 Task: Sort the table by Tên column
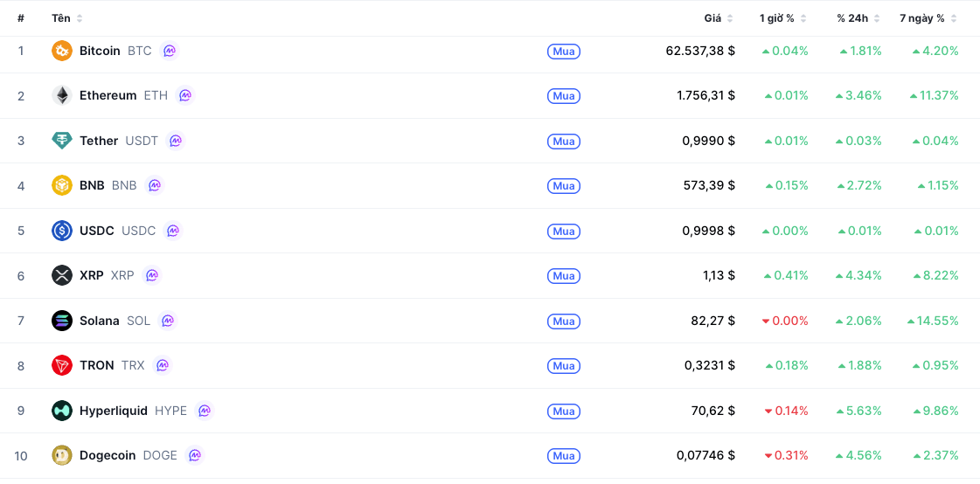(x=66, y=18)
